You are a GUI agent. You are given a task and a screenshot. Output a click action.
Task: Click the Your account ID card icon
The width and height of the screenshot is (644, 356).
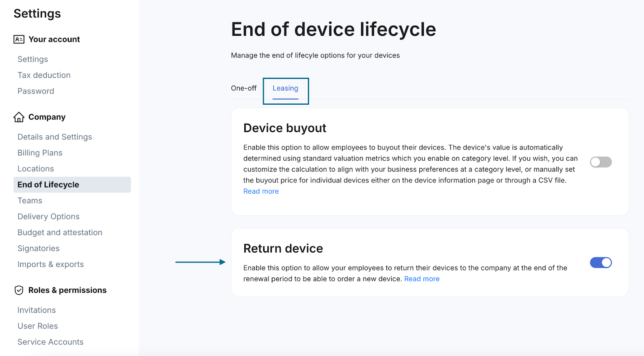coord(19,39)
